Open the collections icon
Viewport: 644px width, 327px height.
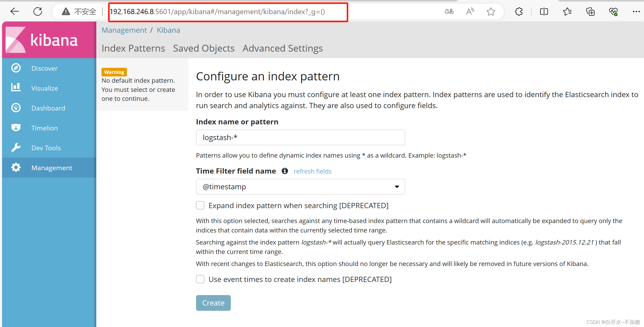tap(590, 12)
